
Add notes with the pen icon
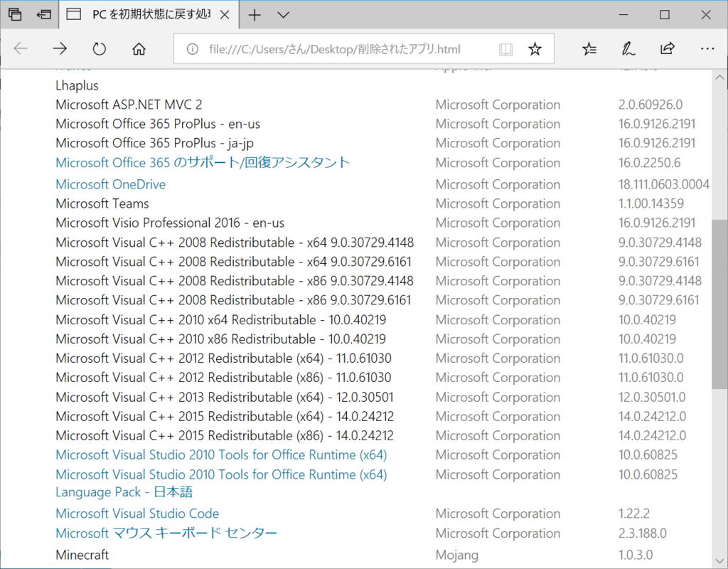[628, 48]
